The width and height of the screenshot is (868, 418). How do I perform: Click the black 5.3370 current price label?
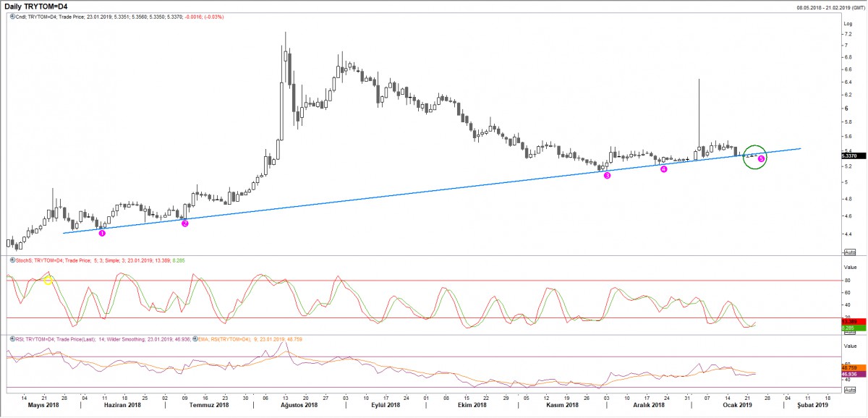coord(851,155)
